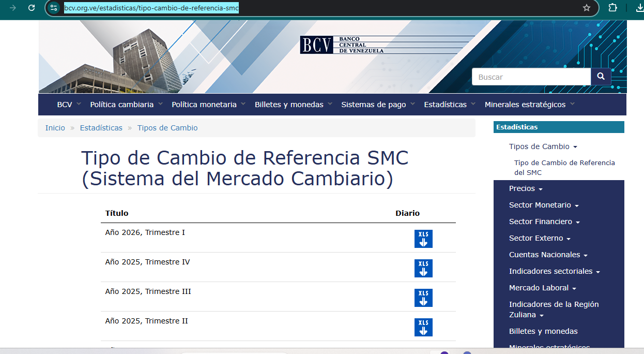Open the browser extensions puzzle icon
The image size is (644, 354).
coord(612,8)
